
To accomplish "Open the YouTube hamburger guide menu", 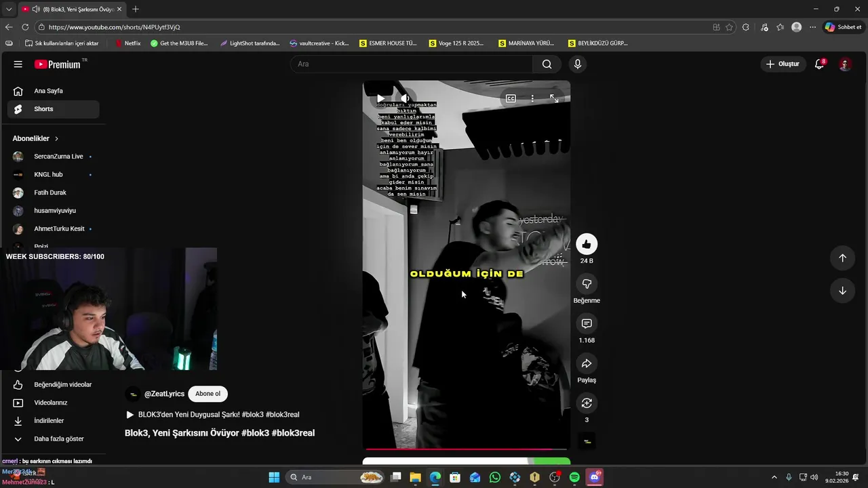I will point(18,64).
